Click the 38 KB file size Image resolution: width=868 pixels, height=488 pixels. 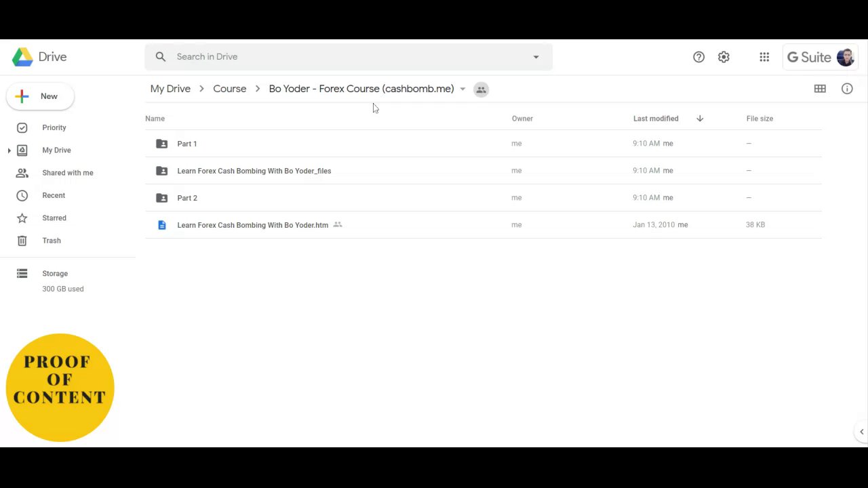755,225
